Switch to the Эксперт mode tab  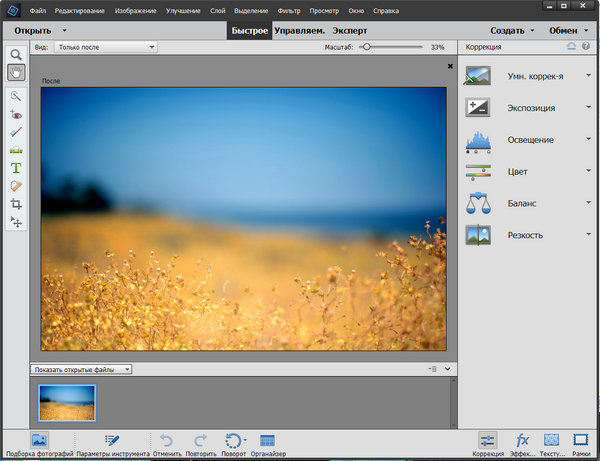(x=350, y=30)
